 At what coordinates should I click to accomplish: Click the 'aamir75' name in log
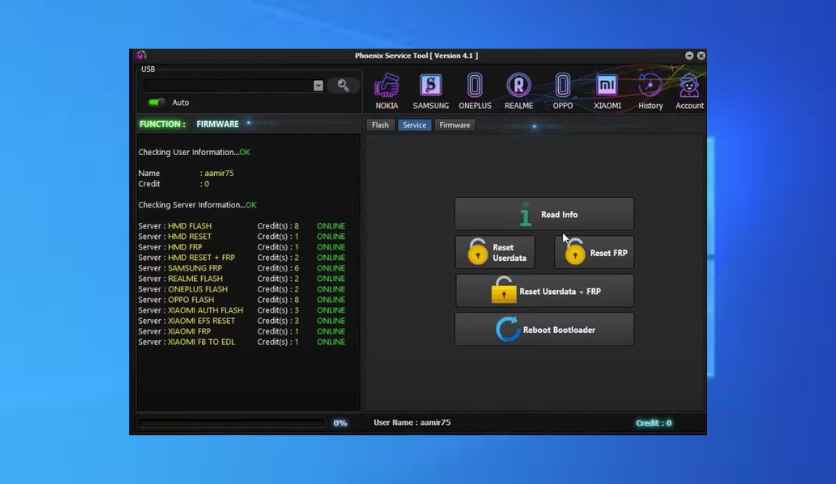click(219, 173)
